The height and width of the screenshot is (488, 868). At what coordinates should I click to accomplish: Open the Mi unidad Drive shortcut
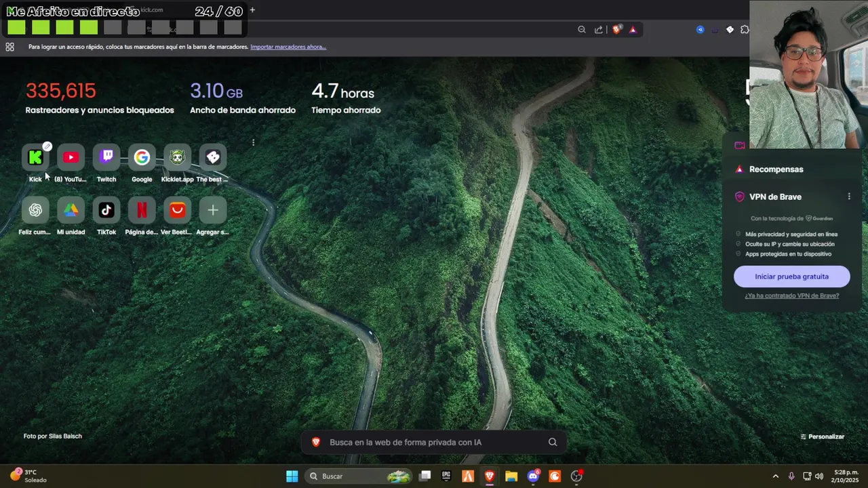tap(71, 210)
